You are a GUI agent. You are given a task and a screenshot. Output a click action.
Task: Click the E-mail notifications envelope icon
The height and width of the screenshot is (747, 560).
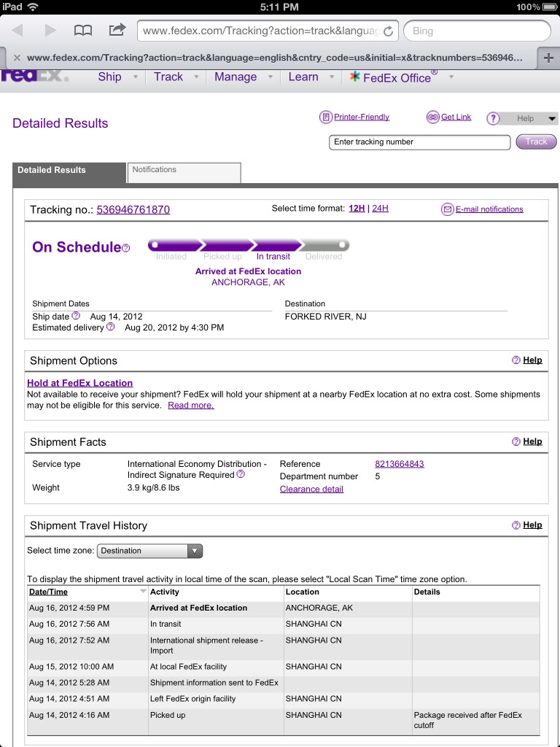[447, 209]
